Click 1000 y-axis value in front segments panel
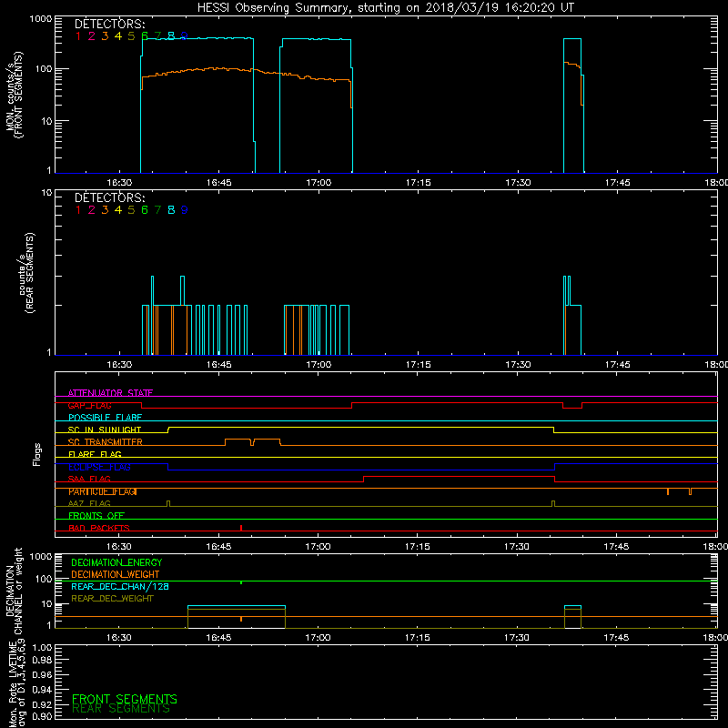Image resolution: width=728 pixels, height=728 pixels. click(x=41, y=19)
